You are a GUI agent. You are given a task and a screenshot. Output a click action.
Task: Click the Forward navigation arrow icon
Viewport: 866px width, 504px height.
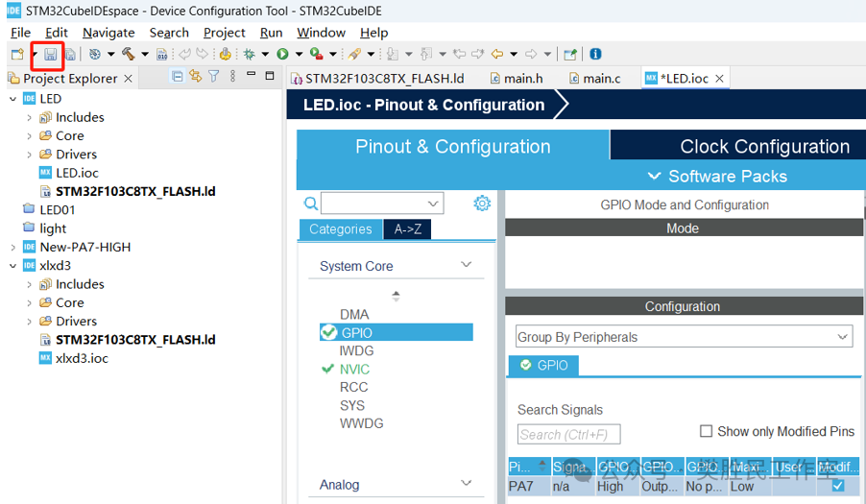tap(531, 54)
